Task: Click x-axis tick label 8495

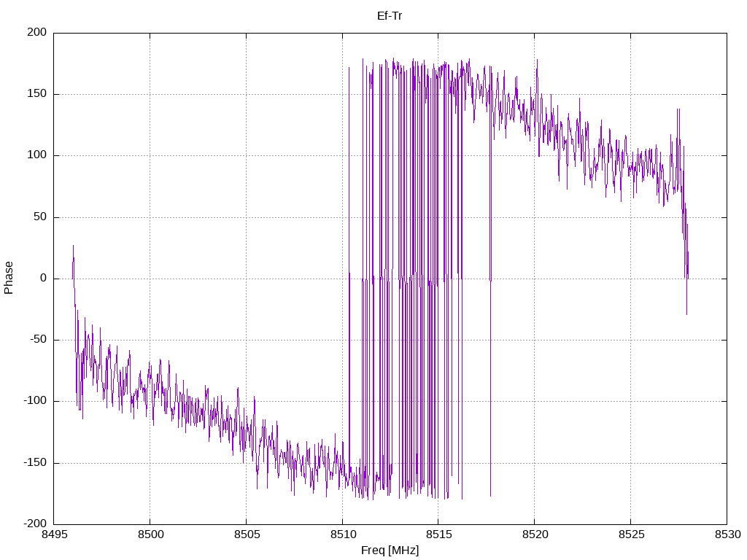Action: pos(54,534)
